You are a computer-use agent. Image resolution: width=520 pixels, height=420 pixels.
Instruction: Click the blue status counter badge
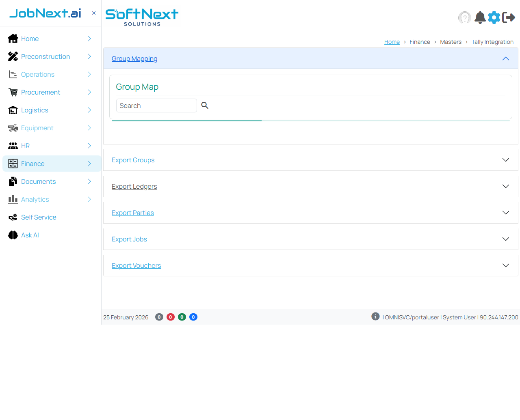pos(193,317)
